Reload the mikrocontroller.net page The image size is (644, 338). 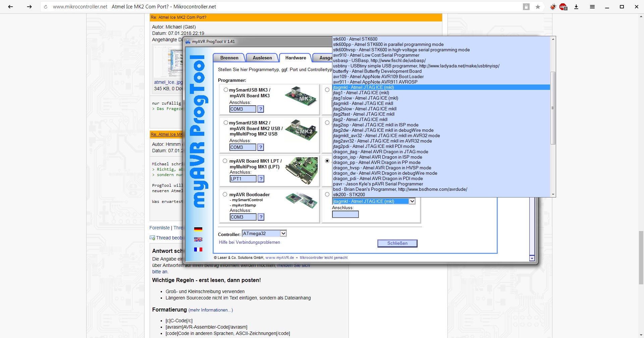tap(46, 7)
